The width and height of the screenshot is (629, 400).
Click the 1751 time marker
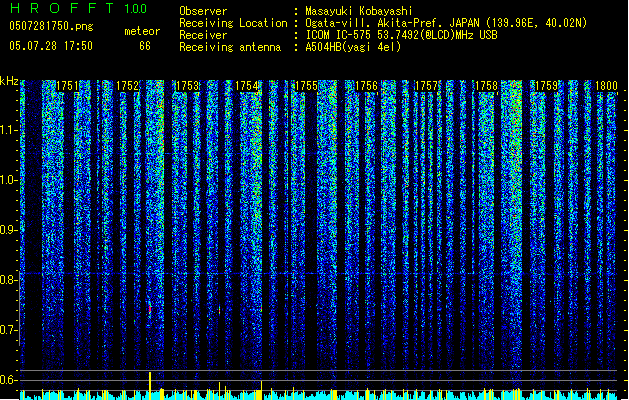pos(67,86)
